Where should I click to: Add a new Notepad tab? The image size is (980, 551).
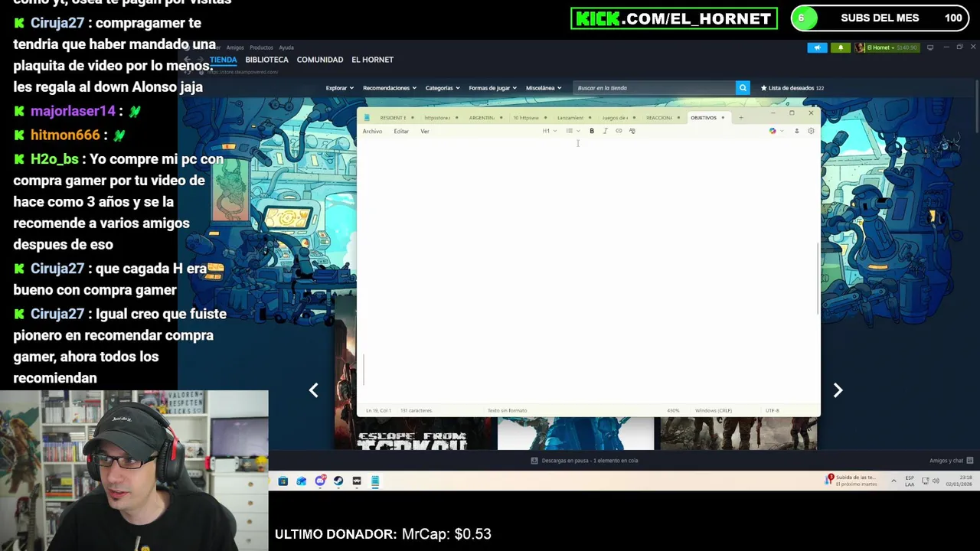740,118
